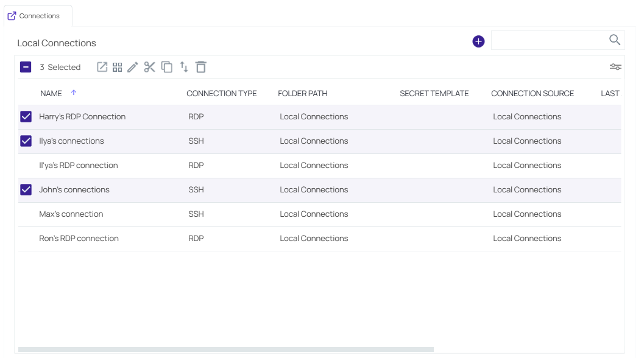Open column settings with the sliders icon
The width and height of the screenshot is (644, 358).
point(615,67)
